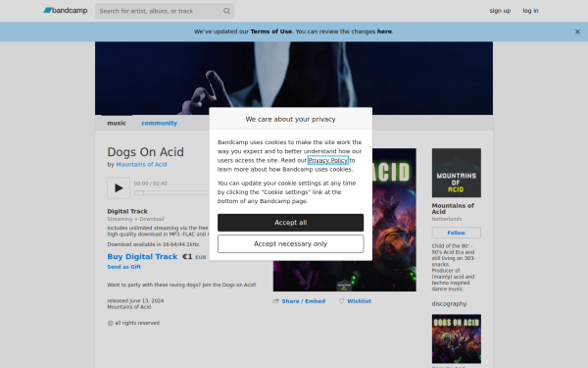588x368 pixels.
Task: Open Mountains of Acid name in sidebar
Action: (453, 209)
